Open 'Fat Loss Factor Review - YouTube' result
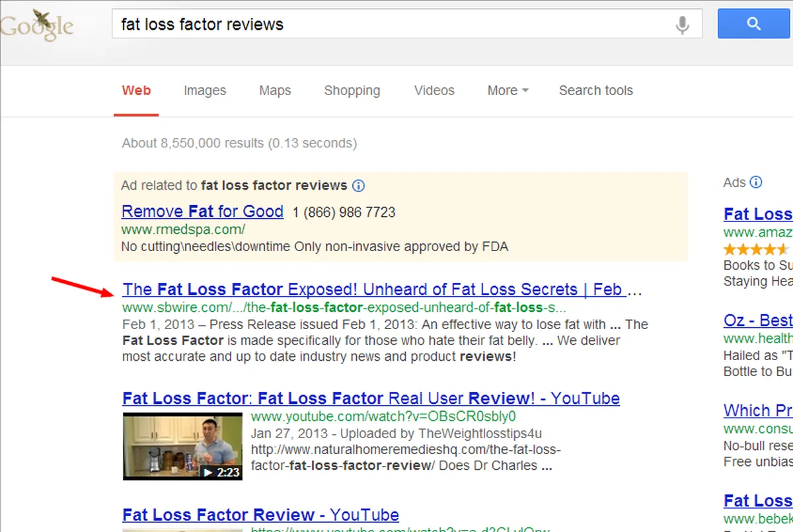Image resolution: width=793 pixels, height=532 pixels. point(261,515)
